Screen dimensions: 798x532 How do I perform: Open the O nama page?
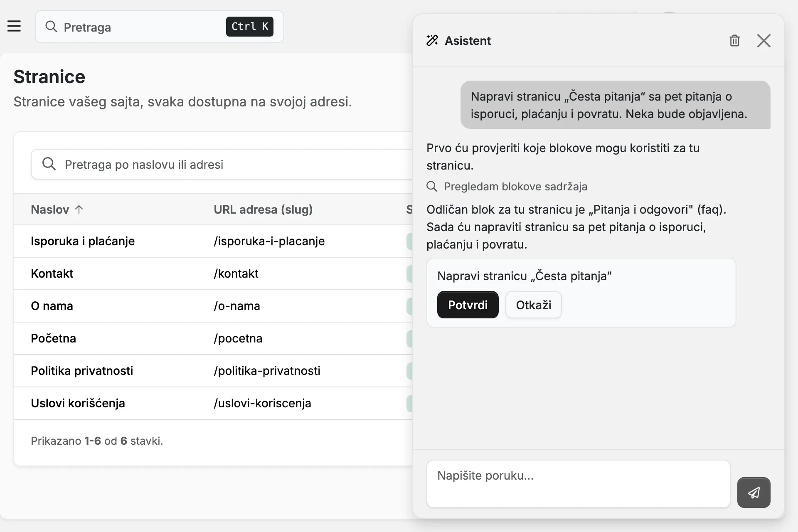(x=52, y=306)
